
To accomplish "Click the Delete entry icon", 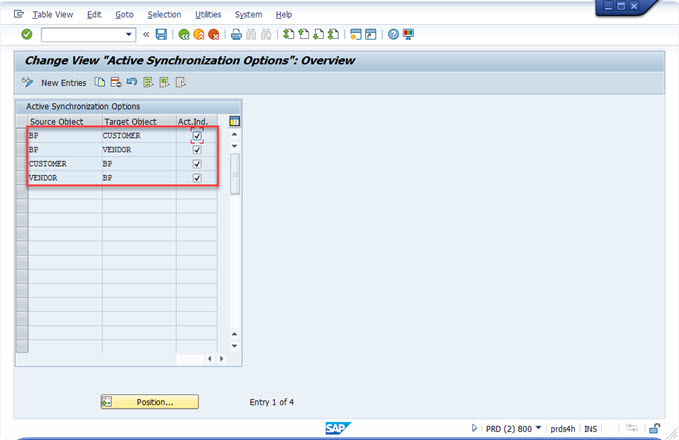I will (116, 82).
